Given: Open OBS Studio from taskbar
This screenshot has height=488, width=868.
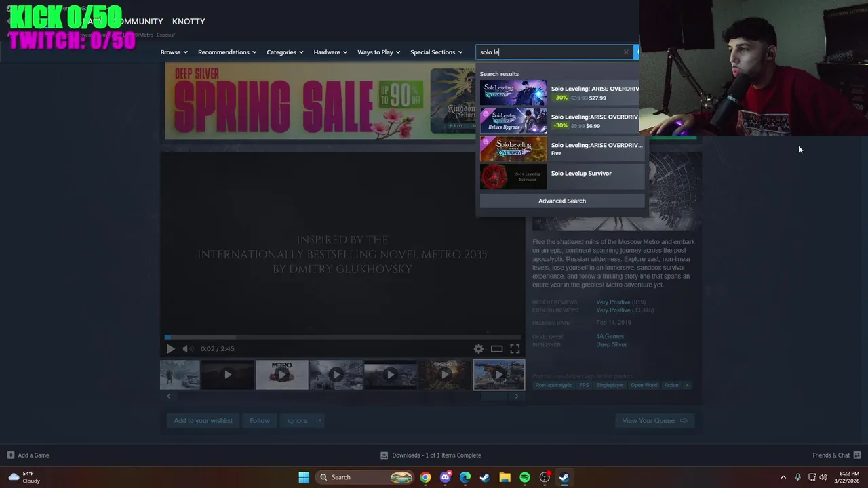Looking at the screenshot, I should coord(545,477).
